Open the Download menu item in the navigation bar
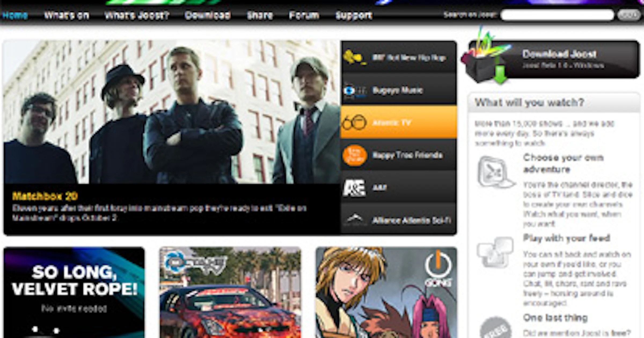 click(x=208, y=15)
